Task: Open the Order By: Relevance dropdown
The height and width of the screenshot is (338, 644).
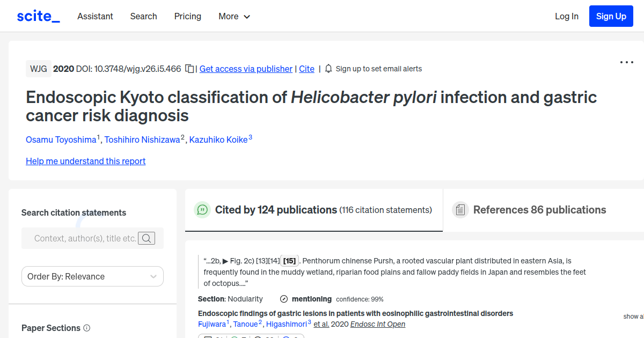Action: click(92, 276)
